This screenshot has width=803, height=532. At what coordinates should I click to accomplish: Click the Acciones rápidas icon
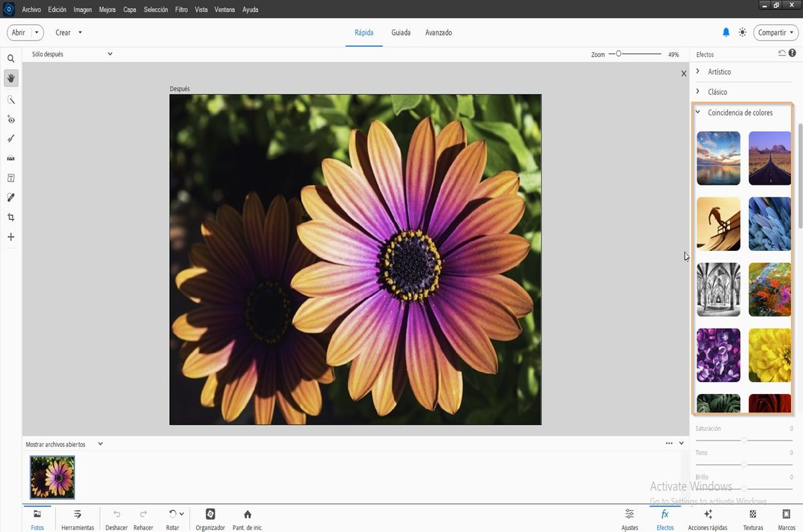[x=707, y=519]
